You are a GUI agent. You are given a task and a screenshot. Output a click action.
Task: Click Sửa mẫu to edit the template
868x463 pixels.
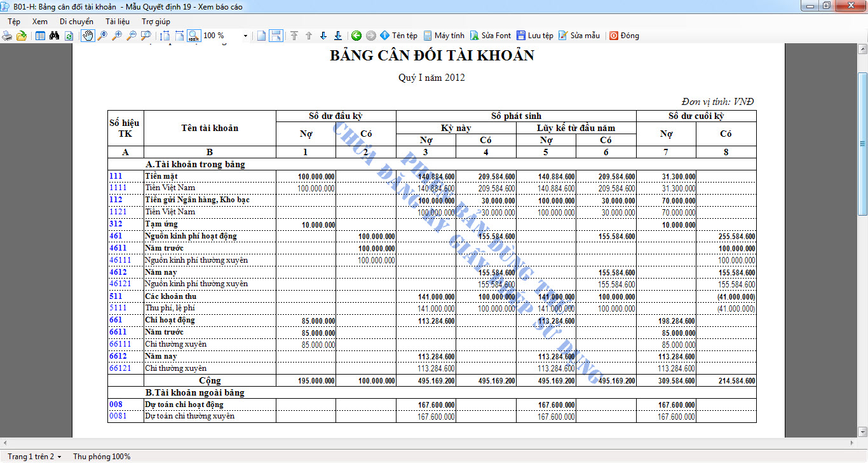click(580, 36)
